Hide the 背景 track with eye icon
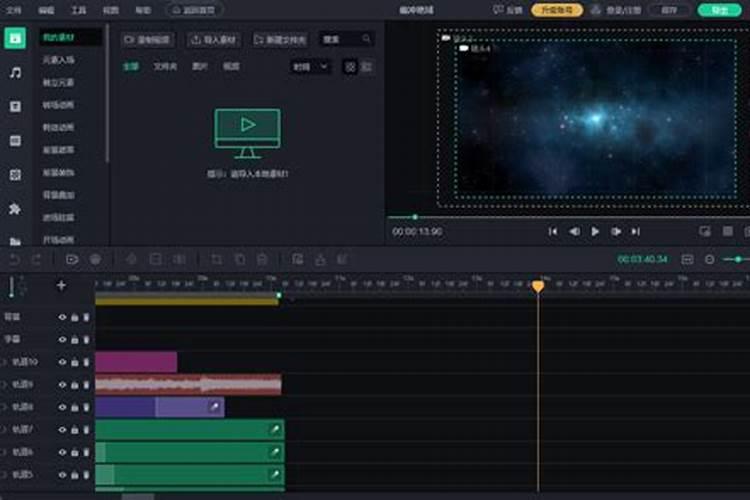Viewport: 750px width, 500px height. coord(62,317)
